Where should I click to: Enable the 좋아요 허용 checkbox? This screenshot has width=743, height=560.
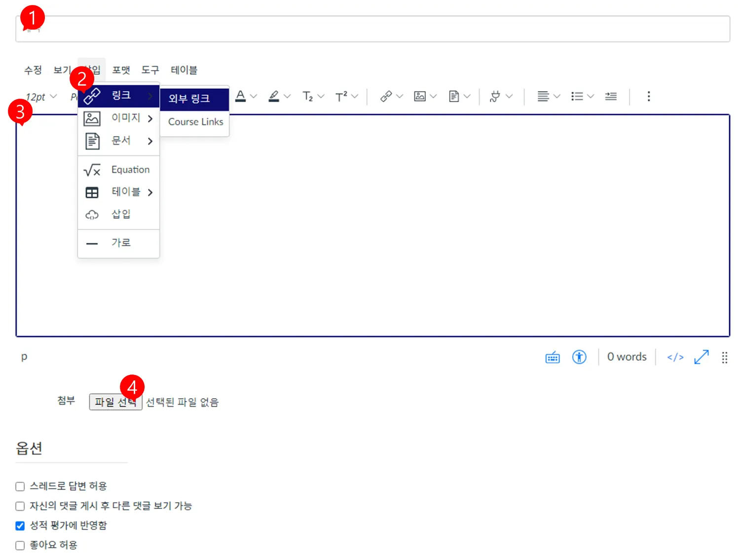point(20,546)
